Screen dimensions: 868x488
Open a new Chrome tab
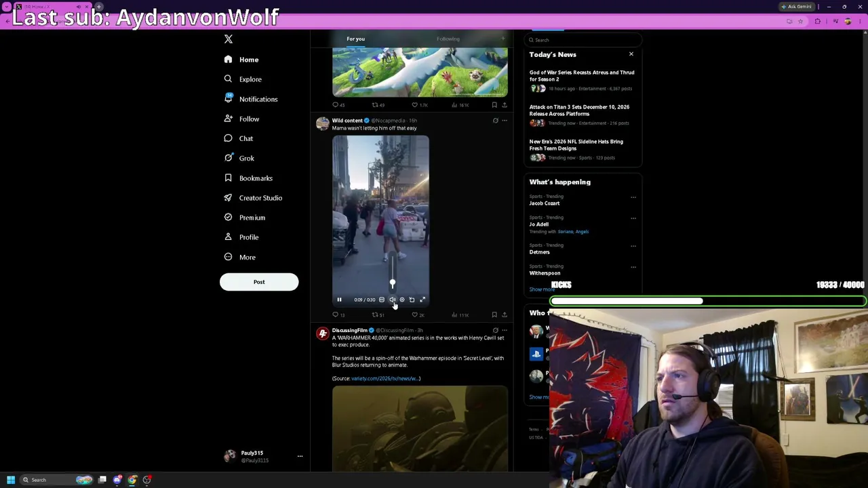(x=98, y=7)
